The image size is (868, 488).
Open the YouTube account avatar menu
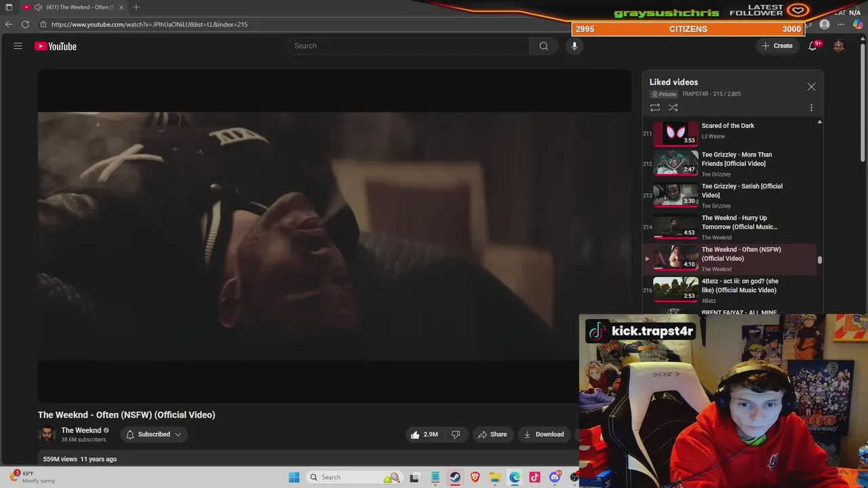(839, 46)
